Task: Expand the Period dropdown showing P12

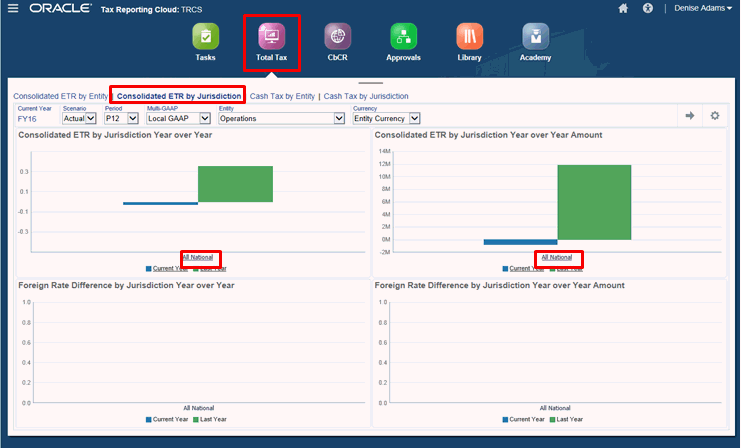Action: pyautogui.click(x=121, y=118)
